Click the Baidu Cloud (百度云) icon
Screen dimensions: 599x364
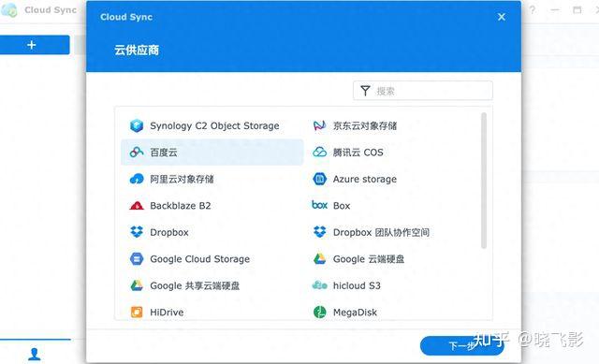137,152
